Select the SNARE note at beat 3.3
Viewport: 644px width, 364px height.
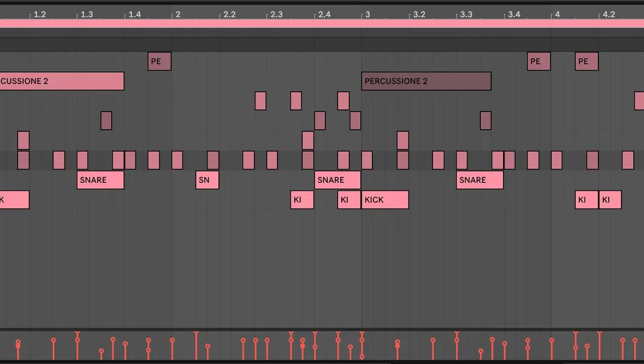point(480,180)
